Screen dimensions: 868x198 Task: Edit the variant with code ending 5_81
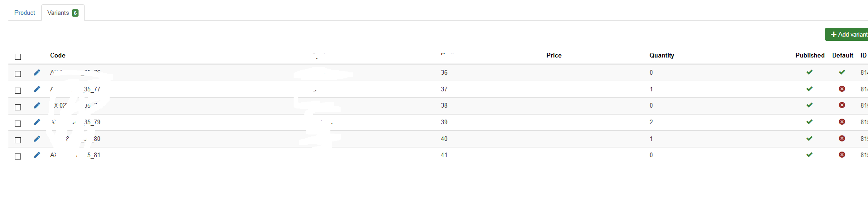(x=37, y=155)
